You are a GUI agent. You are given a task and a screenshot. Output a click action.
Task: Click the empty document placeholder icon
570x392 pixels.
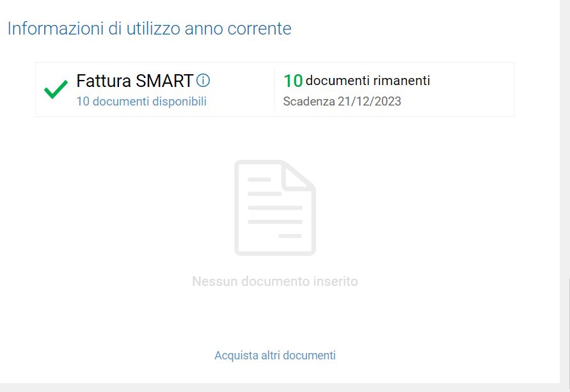point(275,208)
